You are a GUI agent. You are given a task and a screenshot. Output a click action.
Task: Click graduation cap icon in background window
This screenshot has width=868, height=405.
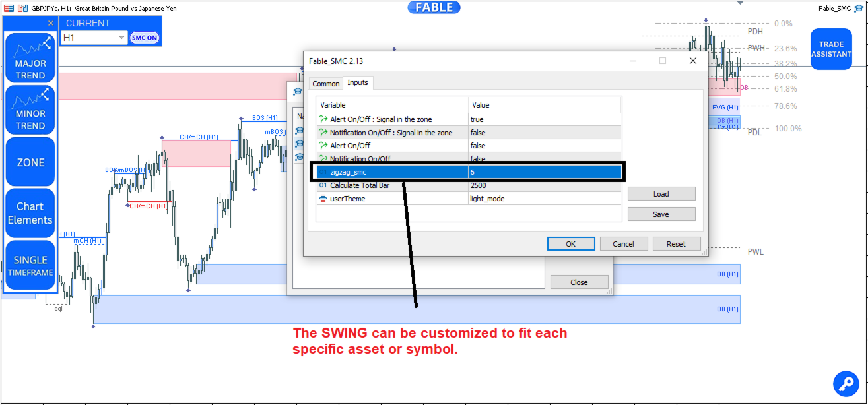tap(297, 92)
